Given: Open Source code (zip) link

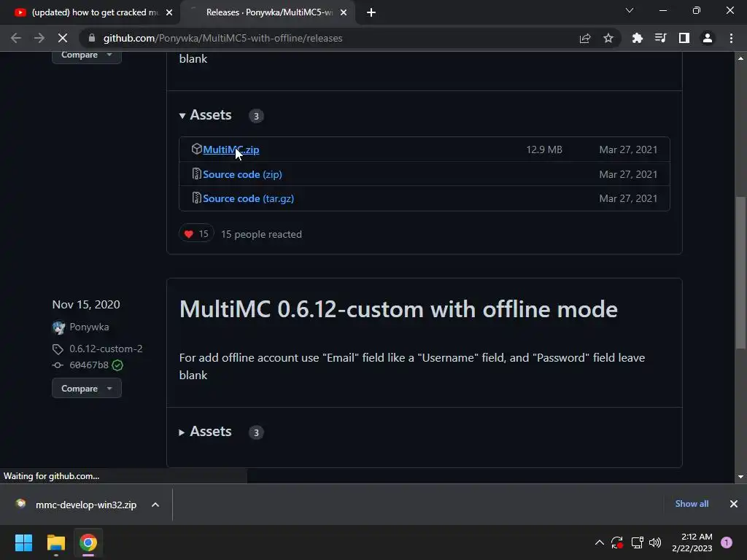Looking at the screenshot, I should 242,174.
